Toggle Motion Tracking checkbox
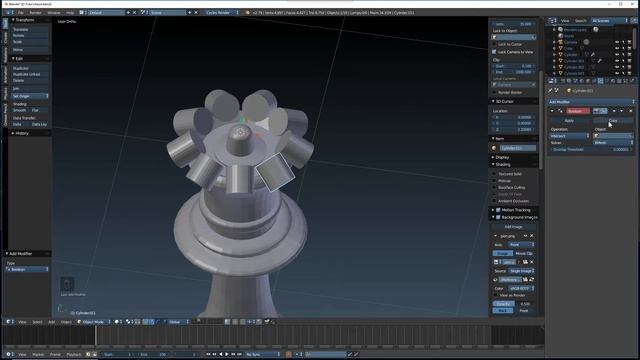The width and height of the screenshot is (640, 360). [498, 210]
